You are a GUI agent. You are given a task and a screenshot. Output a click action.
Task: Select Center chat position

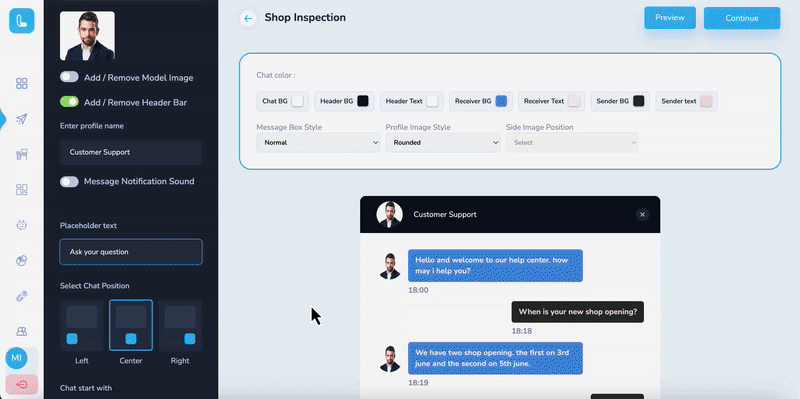[x=131, y=326]
